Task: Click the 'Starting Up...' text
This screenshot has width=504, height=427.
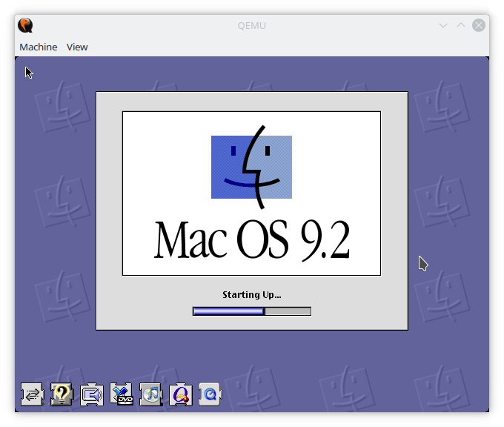Action: (252, 295)
